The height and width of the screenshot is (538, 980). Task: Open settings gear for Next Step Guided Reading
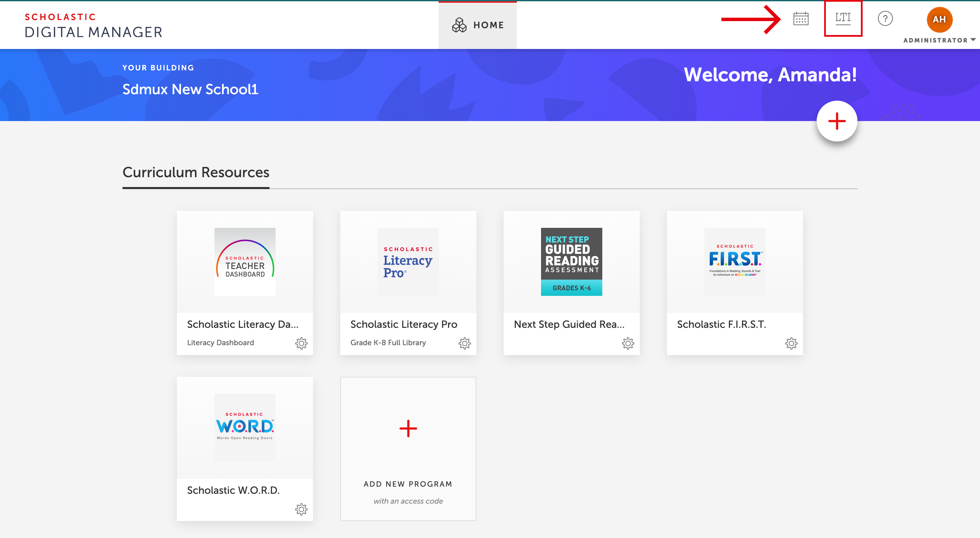coord(628,343)
